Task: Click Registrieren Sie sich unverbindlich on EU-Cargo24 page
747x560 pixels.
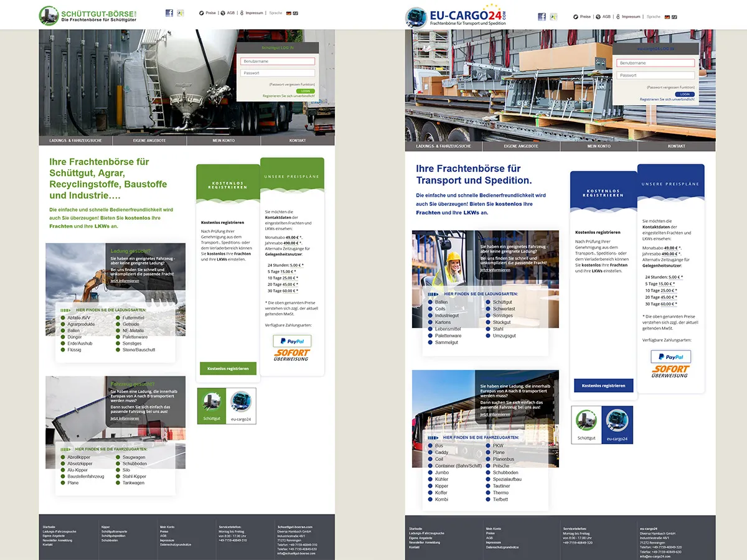Action: pos(667,100)
